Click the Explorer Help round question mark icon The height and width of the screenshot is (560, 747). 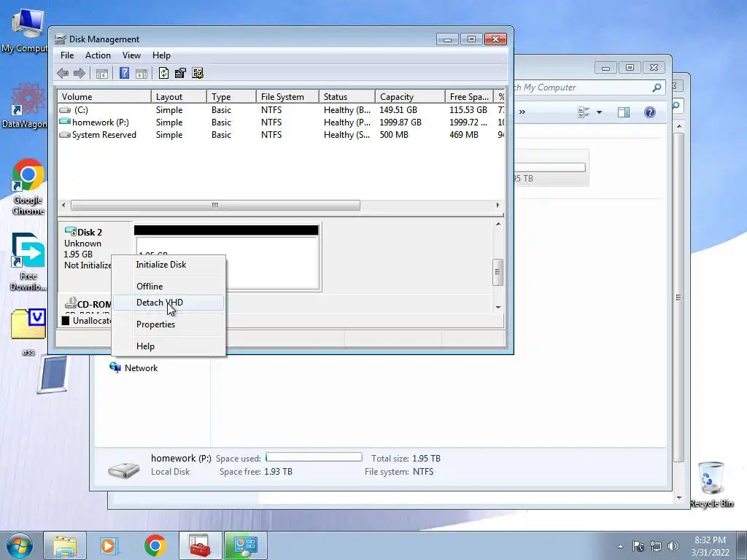point(650,112)
